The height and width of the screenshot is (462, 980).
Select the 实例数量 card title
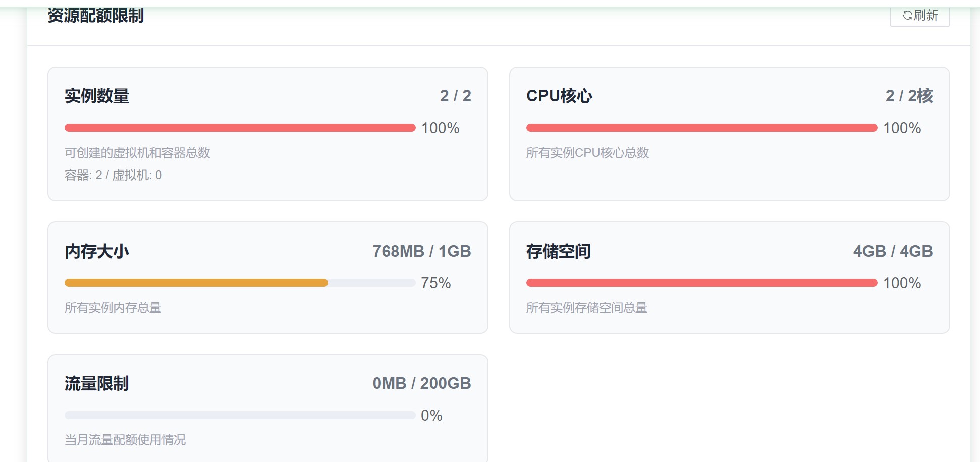click(97, 96)
